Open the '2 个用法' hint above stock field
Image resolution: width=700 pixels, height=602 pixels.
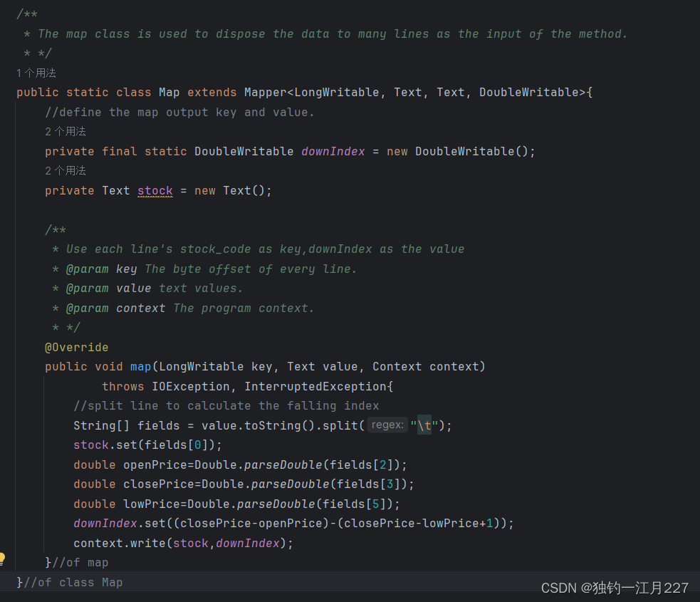point(66,170)
